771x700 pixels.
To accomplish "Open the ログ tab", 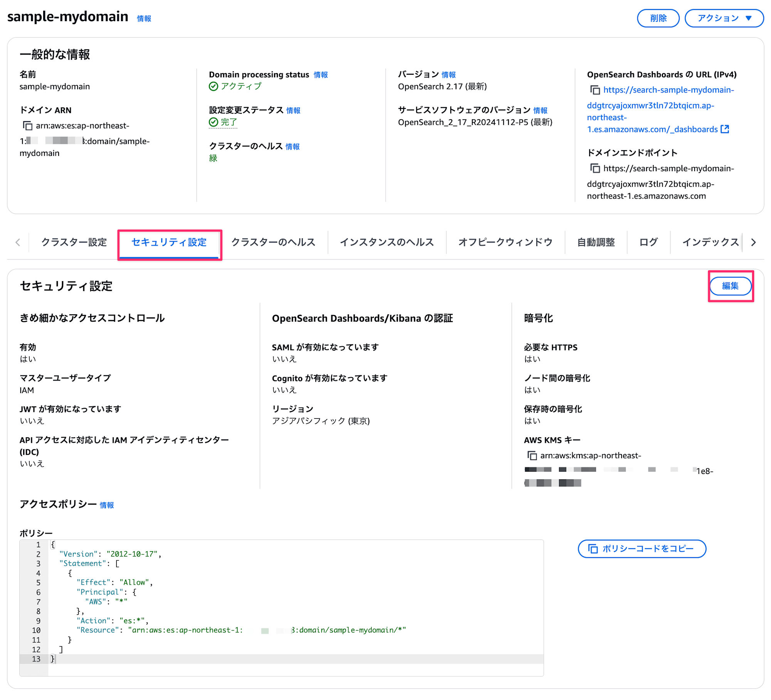I will [648, 242].
